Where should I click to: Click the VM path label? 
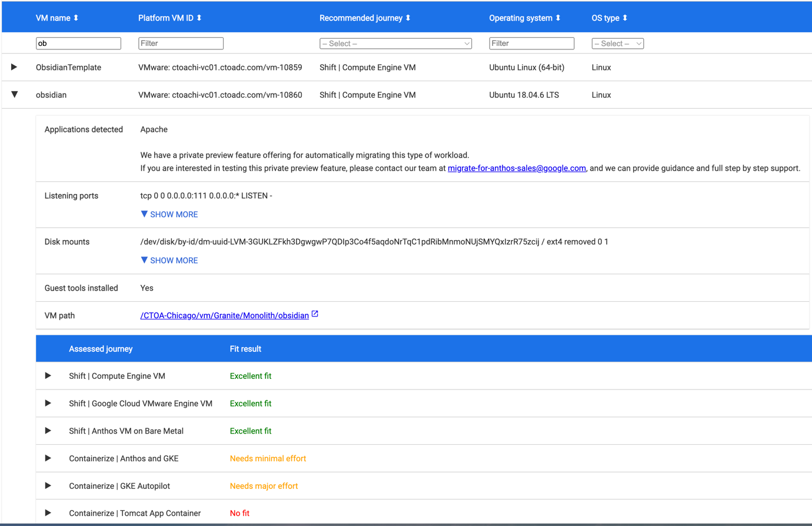pos(59,316)
